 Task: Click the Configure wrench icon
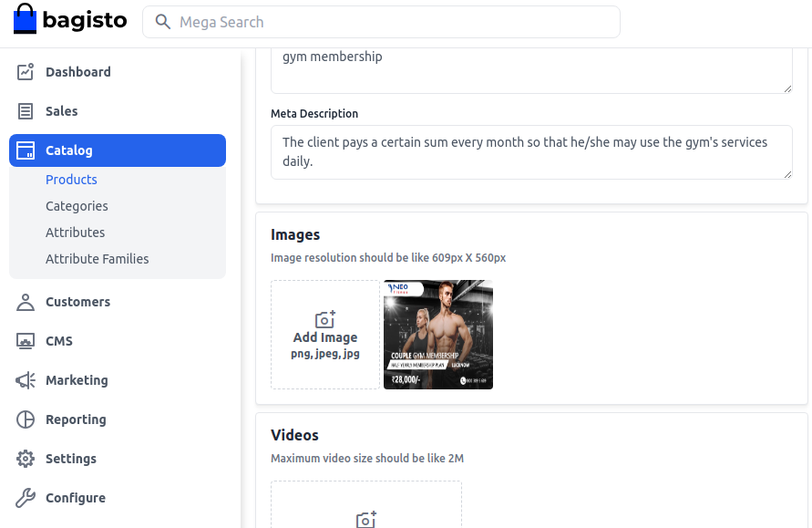[26, 498]
